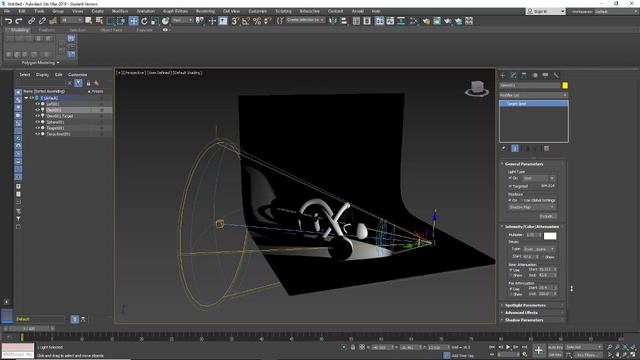Activate the Select and Move tool
The height and width of the screenshot is (360, 640).
coord(133,21)
